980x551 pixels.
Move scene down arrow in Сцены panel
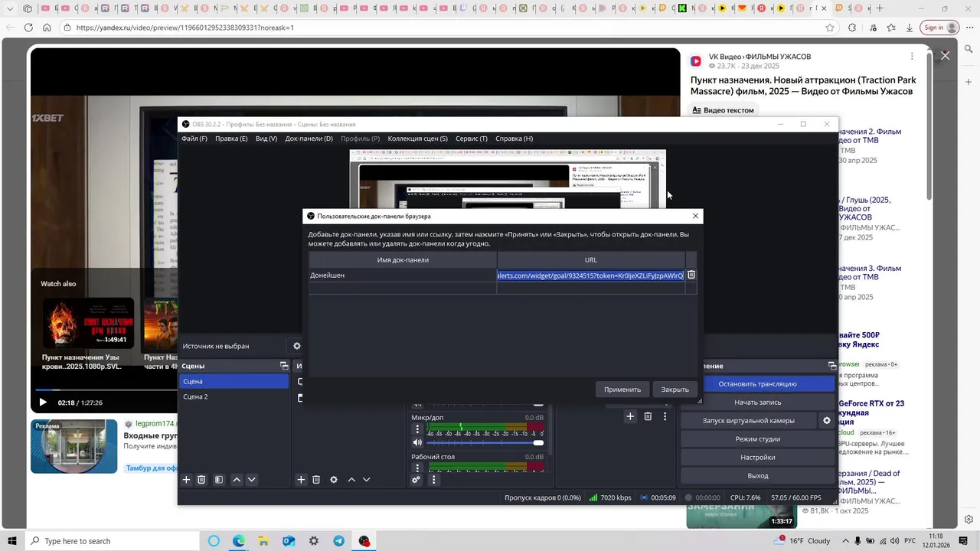(251, 480)
